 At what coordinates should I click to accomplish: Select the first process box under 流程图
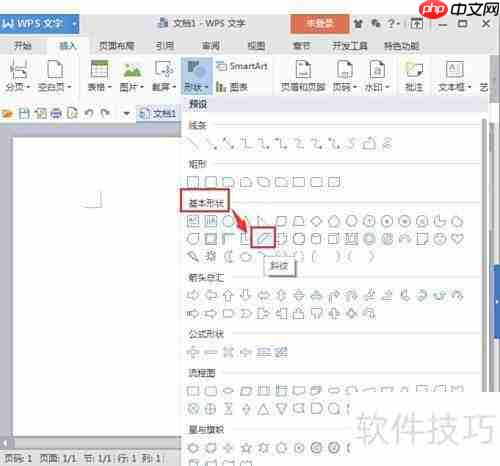coord(193,391)
